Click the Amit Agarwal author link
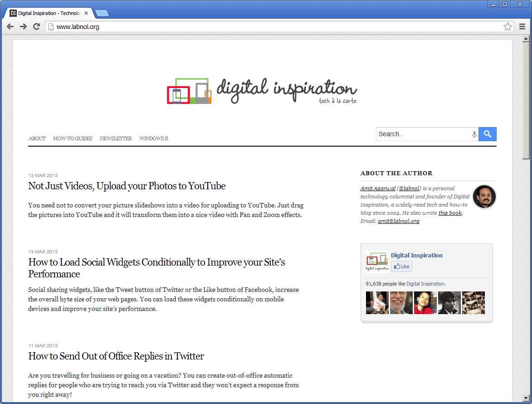Screen dimensions: 532x404 (x=378, y=188)
